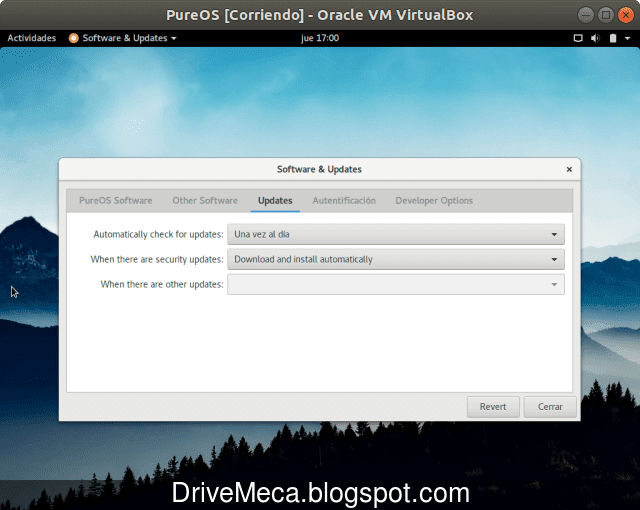Switch to Developer Options tab

pos(434,200)
